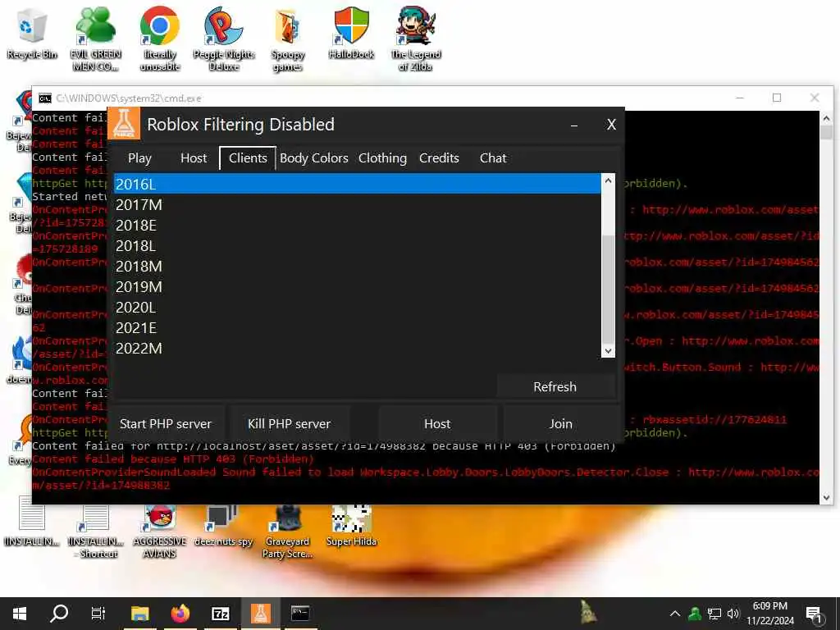Viewport: 840px width, 630px height.
Task: Close the Roblox Filtering Disabled window
Action: click(x=611, y=125)
